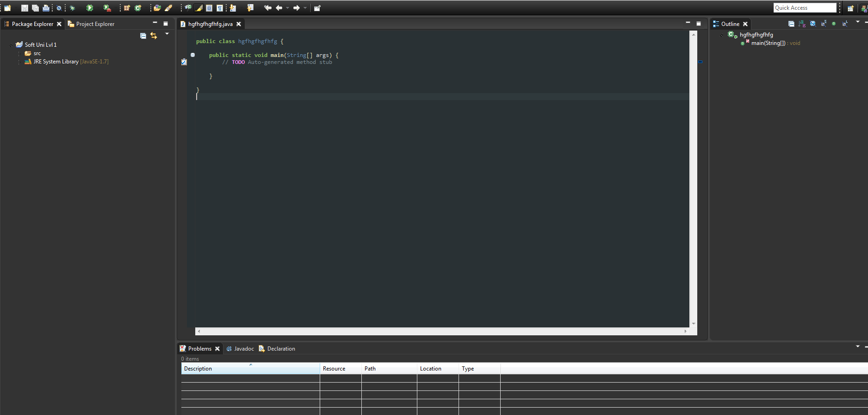Screen dimensions: 868x415
Task: Toggle Hide Static Fields and Methods
Action: (x=824, y=24)
